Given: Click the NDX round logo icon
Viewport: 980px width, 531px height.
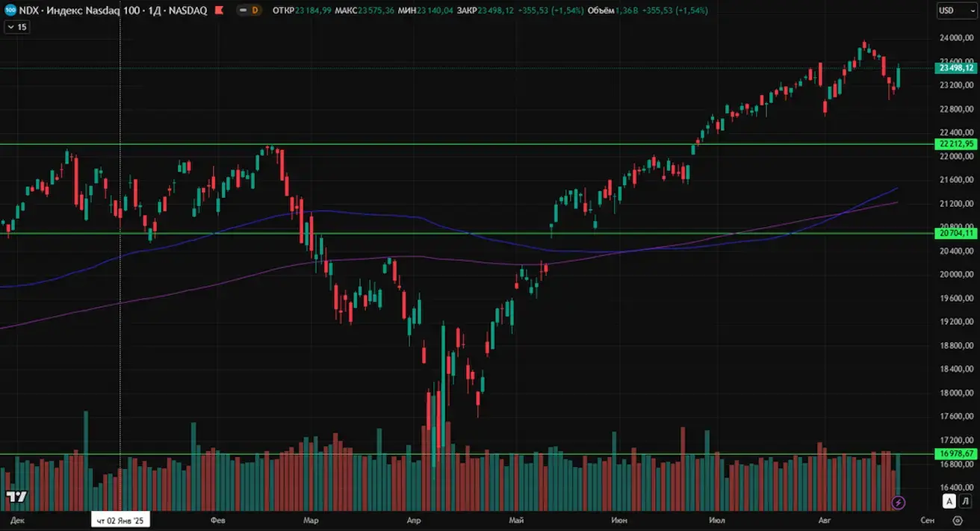Looking at the screenshot, I should click(10, 10).
